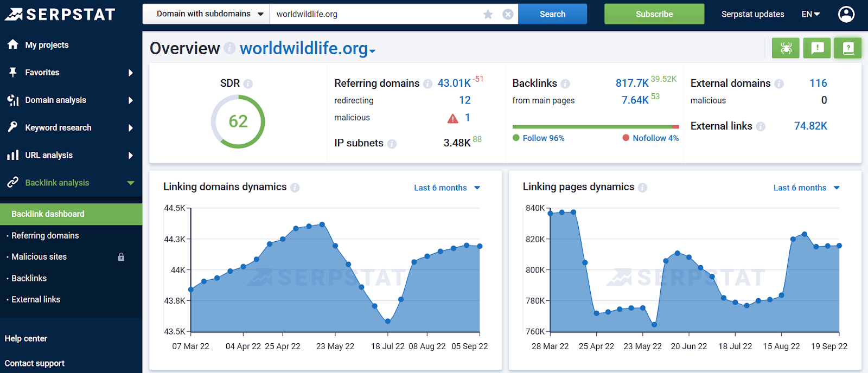Click the malicious external domains value 0
868x373 pixels.
click(x=824, y=100)
